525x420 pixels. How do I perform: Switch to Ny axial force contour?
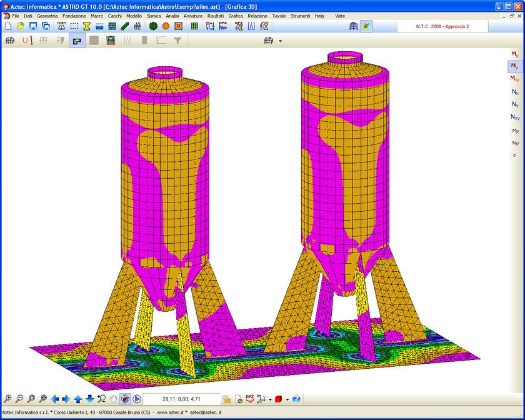pyautogui.click(x=515, y=104)
